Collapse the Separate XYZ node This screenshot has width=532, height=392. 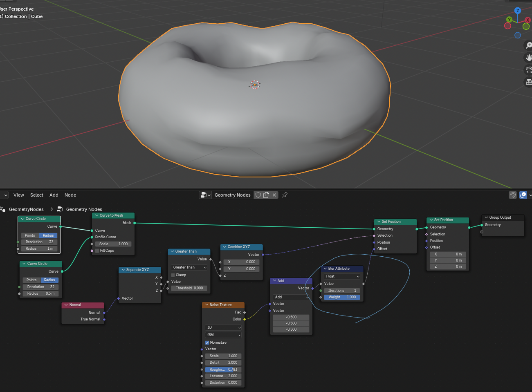point(123,270)
